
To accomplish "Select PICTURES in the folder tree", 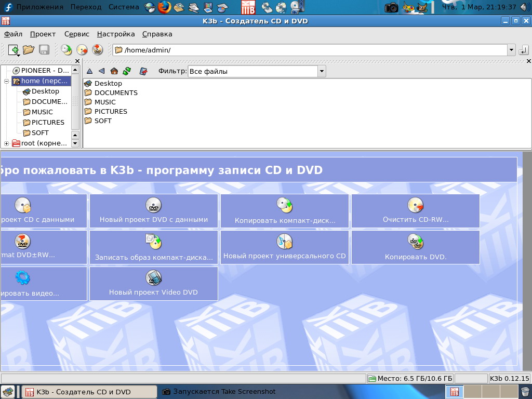I will [44, 123].
